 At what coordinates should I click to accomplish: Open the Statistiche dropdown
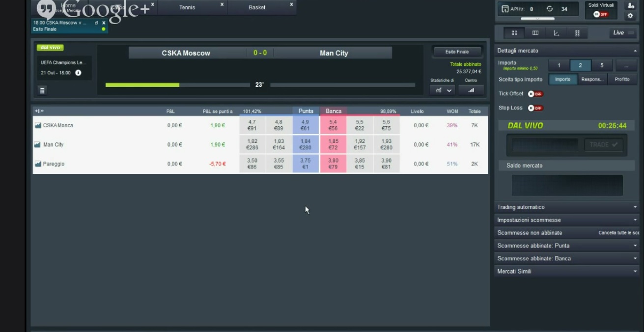click(443, 90)
